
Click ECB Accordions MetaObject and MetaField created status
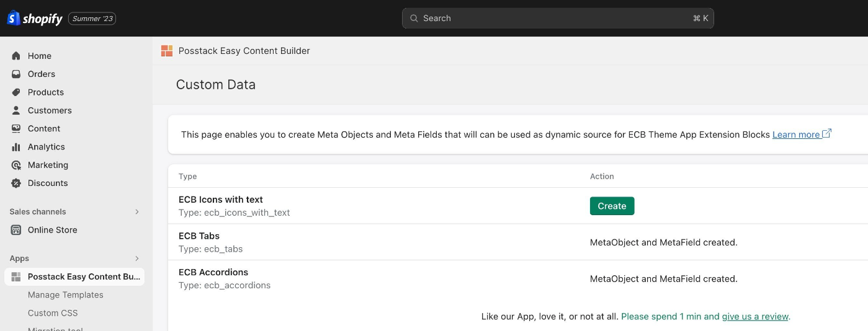(664, 279)
